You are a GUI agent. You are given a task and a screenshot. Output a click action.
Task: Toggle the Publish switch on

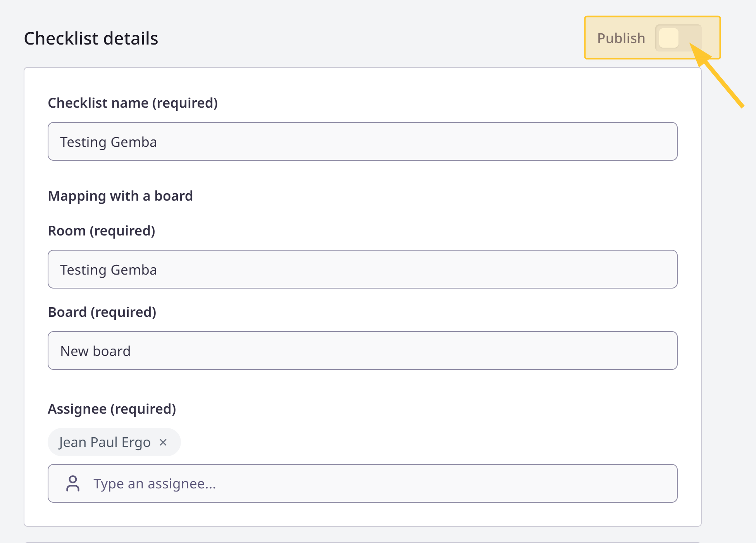click(x=678, y=38)
